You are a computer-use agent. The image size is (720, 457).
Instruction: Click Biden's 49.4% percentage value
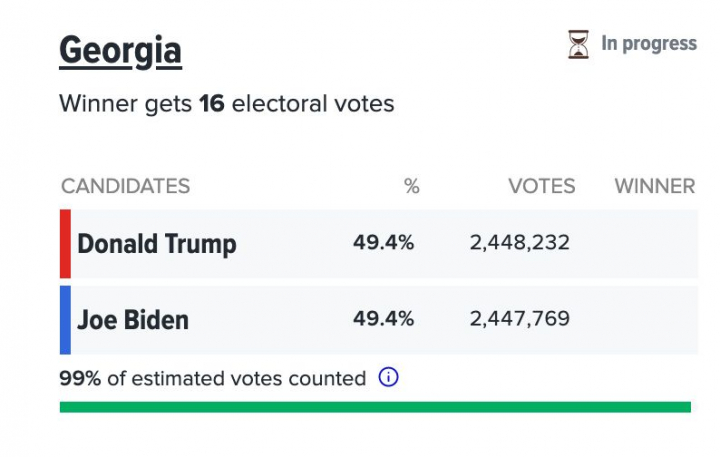383,319
